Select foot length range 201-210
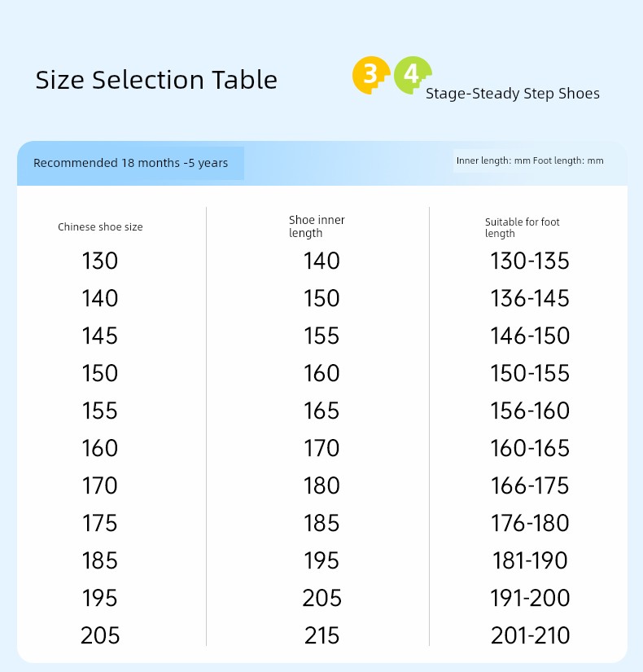643x672 pixels. click(531, 635)
